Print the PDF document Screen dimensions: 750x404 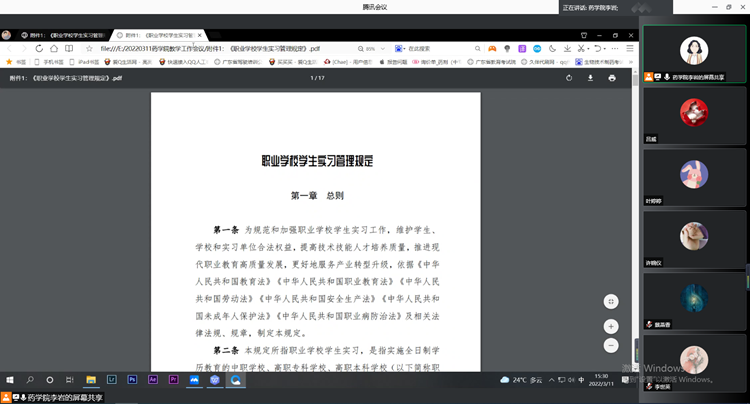click(x=612, y=78)
